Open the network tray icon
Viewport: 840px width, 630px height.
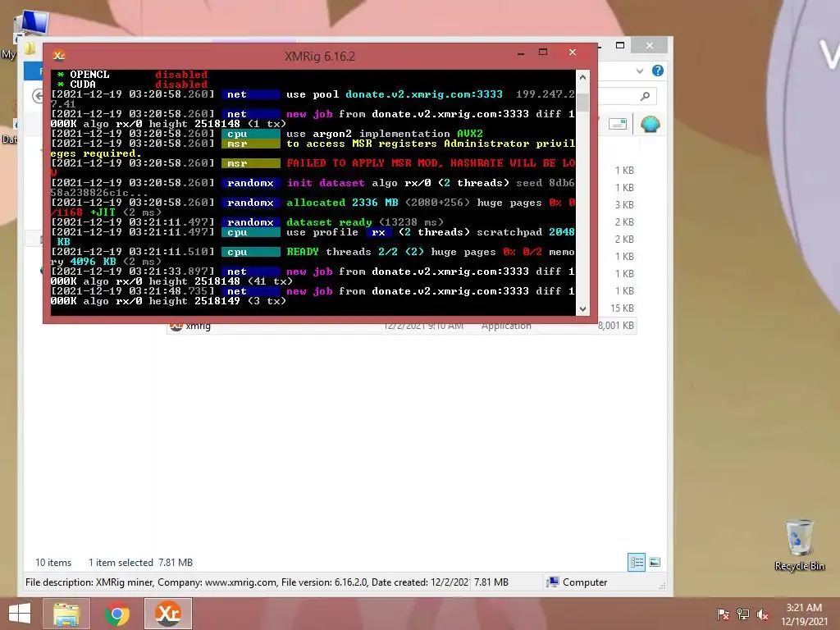[x=743, y=614]
